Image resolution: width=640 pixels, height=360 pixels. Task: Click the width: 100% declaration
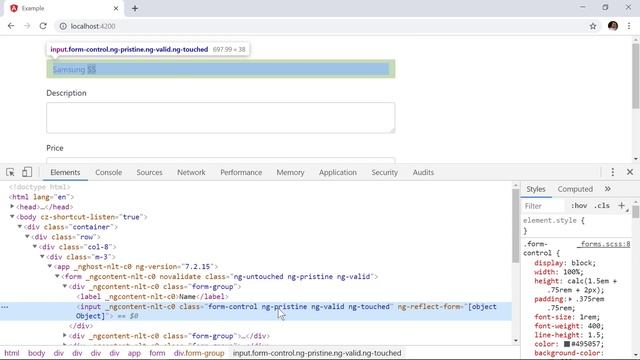tap(559, 272)
